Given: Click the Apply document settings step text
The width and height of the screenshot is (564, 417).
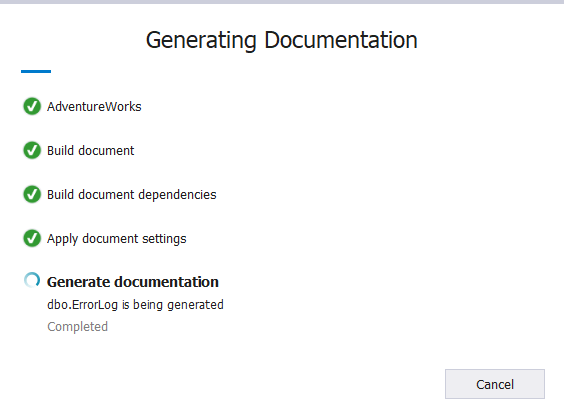Looking at the screenshot, I should tap(117, 239).
